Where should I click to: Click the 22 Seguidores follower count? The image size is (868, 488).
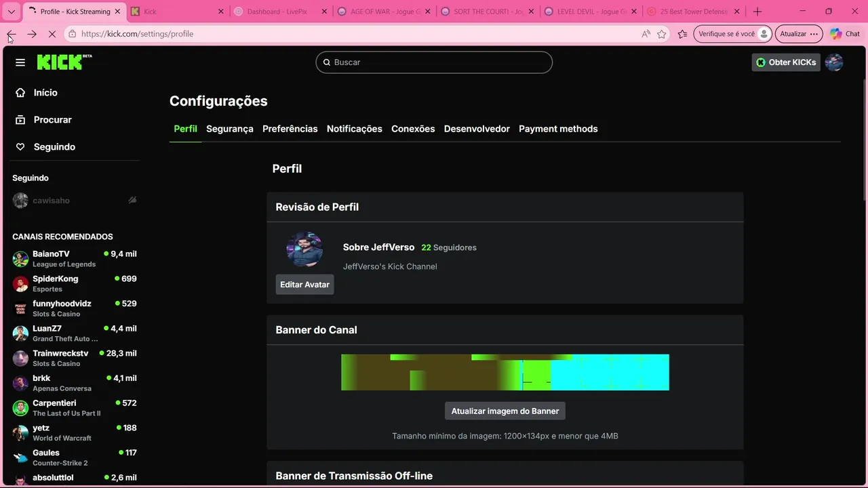click(x=449, y=247)
